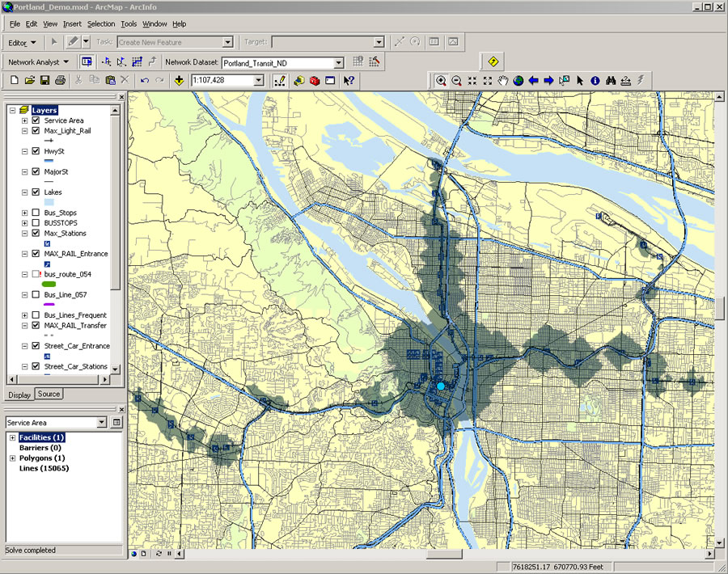728x574 pixels.
Task: Close the table of contents panel
Action: (121, 97)
